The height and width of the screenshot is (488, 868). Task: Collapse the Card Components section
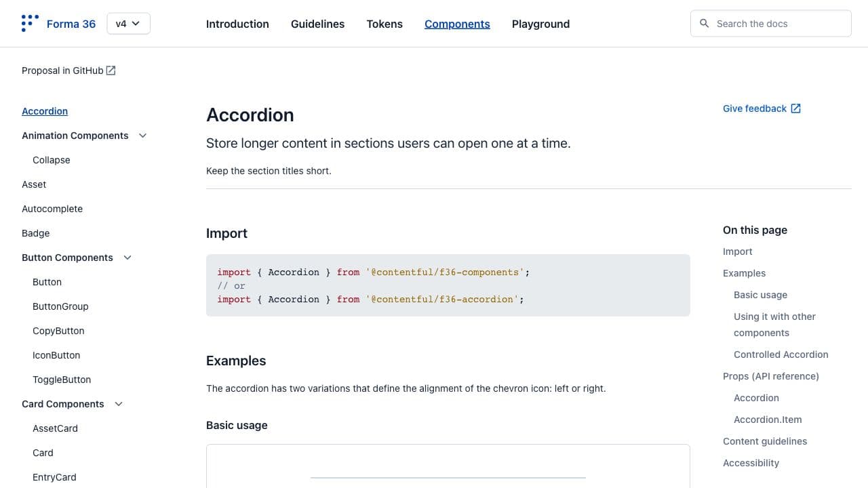[x=119, y=404]
